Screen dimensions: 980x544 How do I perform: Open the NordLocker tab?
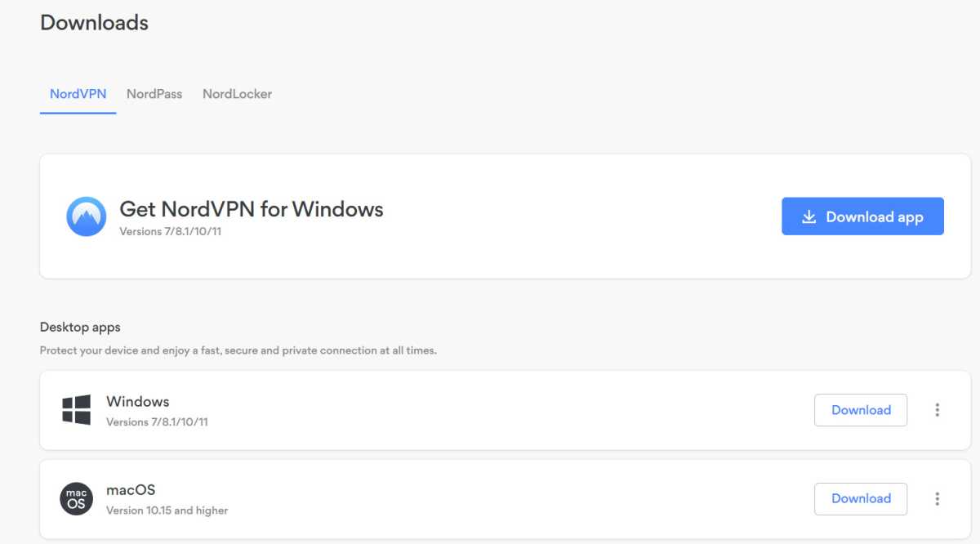[237, 94]
